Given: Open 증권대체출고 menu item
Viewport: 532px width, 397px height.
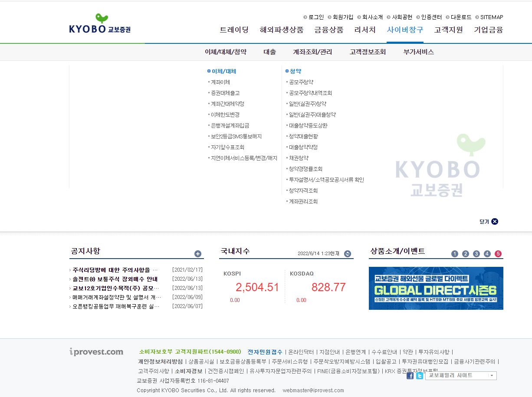Looking at the screenshot, I should pyautogui.click(x=225, y=93).
